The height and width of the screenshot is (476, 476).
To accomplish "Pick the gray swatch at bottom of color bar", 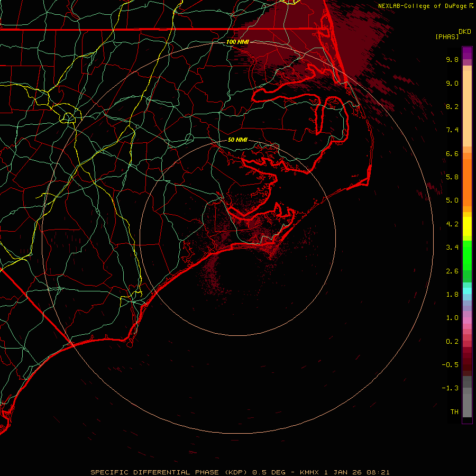I will point(467,405).
